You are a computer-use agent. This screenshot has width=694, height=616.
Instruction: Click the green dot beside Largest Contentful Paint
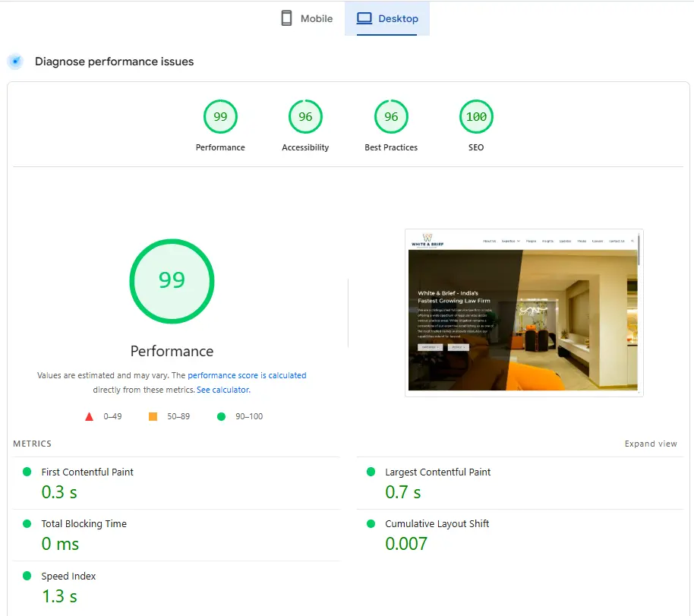point(371,472)
